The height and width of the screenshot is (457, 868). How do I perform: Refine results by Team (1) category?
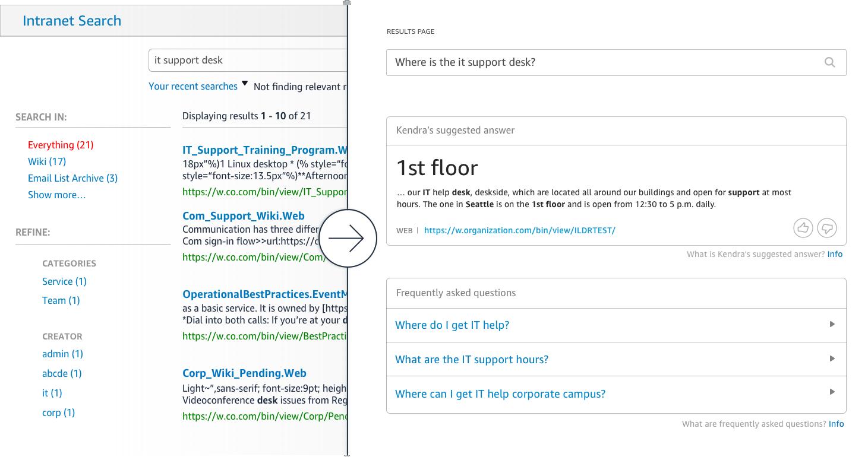(x=61, y=300)
